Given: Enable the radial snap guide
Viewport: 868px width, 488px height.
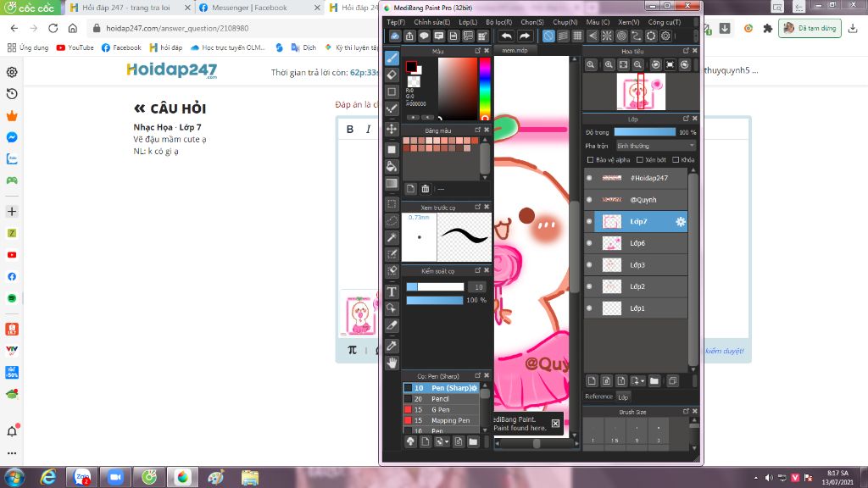Looking at the screenshot, I should click(x=607, y=36).
